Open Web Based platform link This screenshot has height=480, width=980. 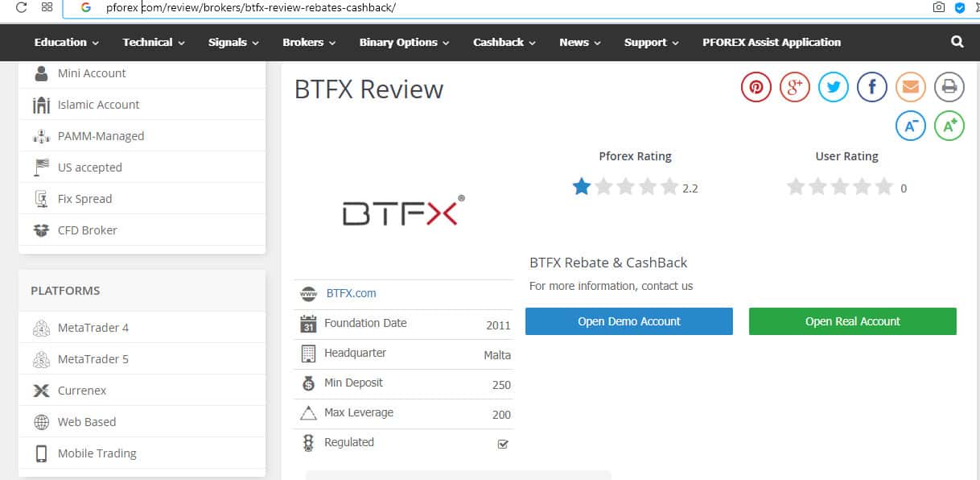pyautogui.click(x=87, y=422)
